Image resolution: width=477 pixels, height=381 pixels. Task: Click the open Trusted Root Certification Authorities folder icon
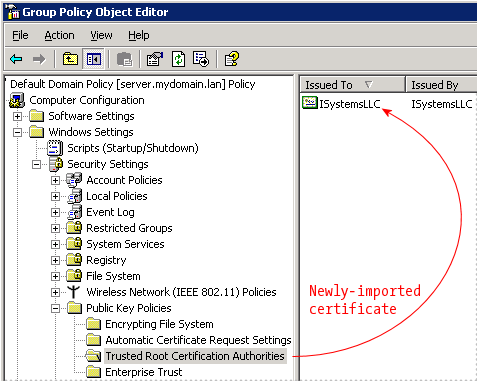(93, 356)
